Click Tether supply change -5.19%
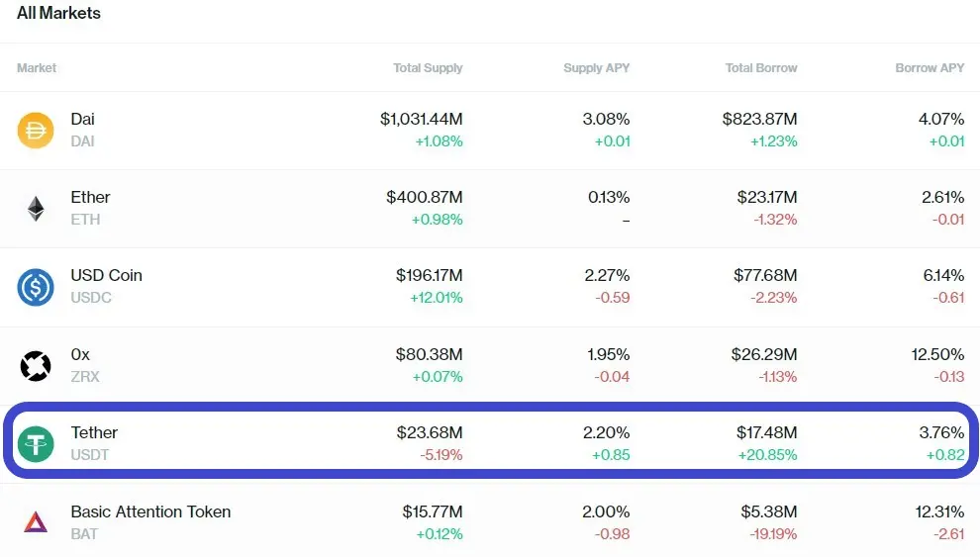Viewport: 980px width, 557px height. (441, 455)
